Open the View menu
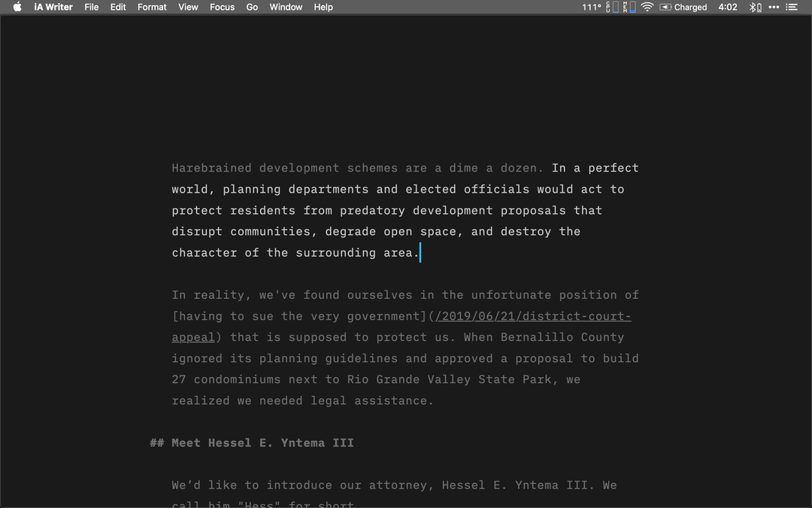Image resolution: width=812 pixels, height=508 pixels. 188,7
